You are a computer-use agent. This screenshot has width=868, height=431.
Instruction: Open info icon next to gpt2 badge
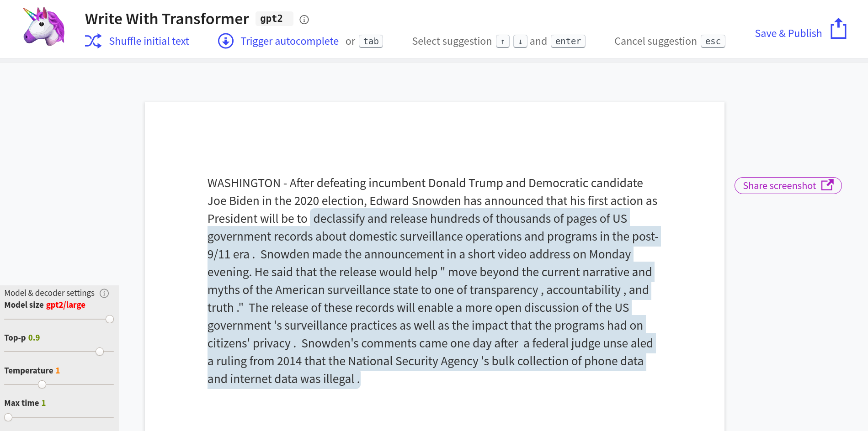pos(304,20)
